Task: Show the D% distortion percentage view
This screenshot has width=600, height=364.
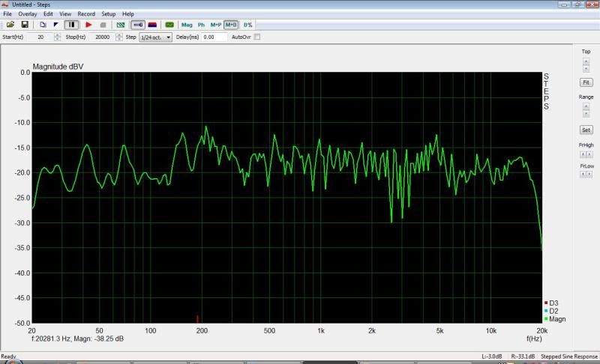Action: pos(247,25)
